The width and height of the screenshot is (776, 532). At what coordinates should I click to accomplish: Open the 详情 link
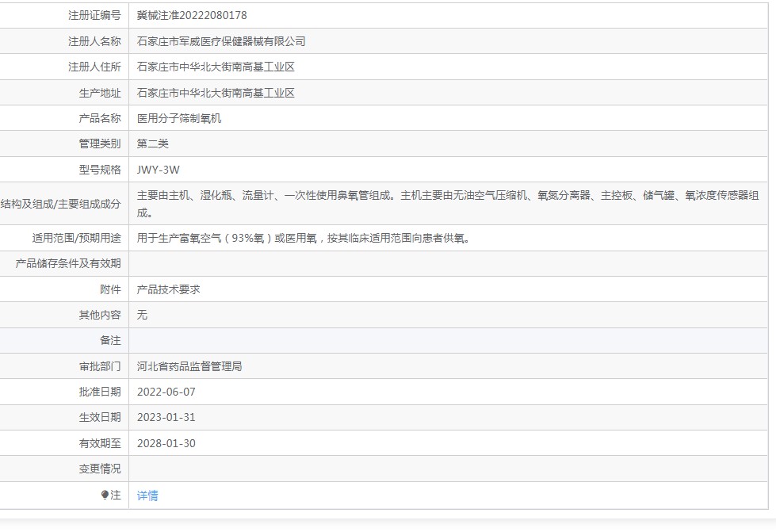pos(147,496)
